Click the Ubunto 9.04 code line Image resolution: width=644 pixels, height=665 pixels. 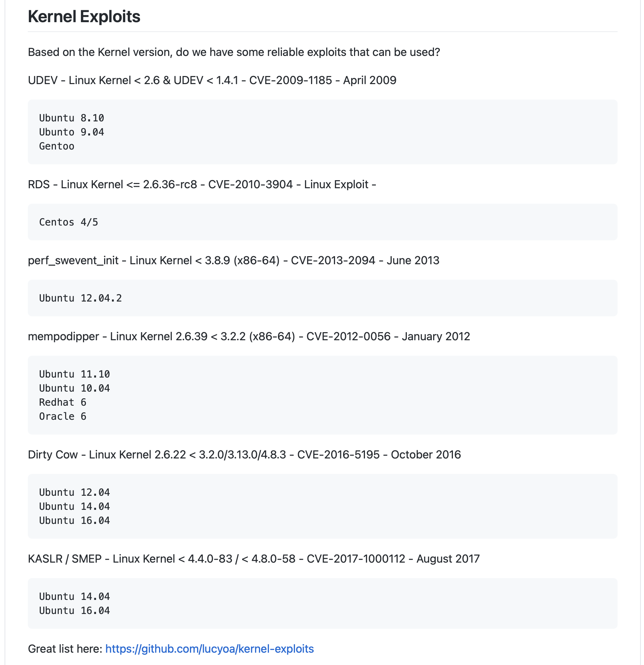pyautogui.click(x=71, y=132)
